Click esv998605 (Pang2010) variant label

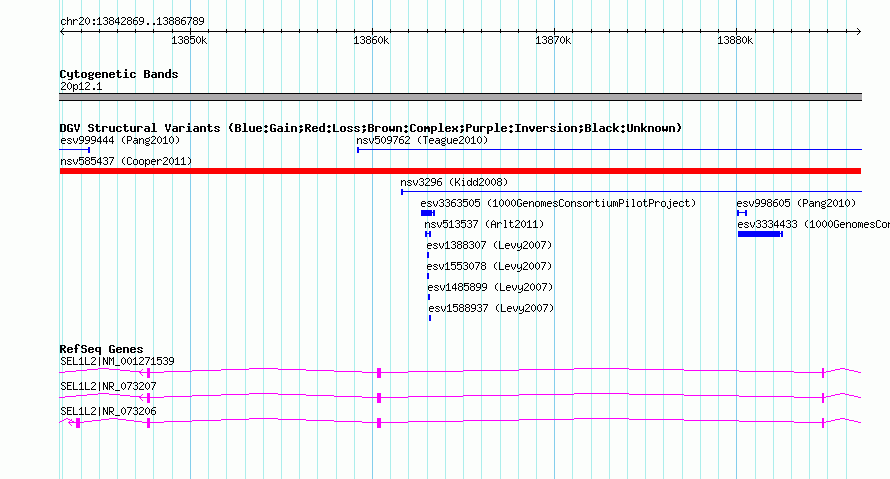tap(796, 203)
